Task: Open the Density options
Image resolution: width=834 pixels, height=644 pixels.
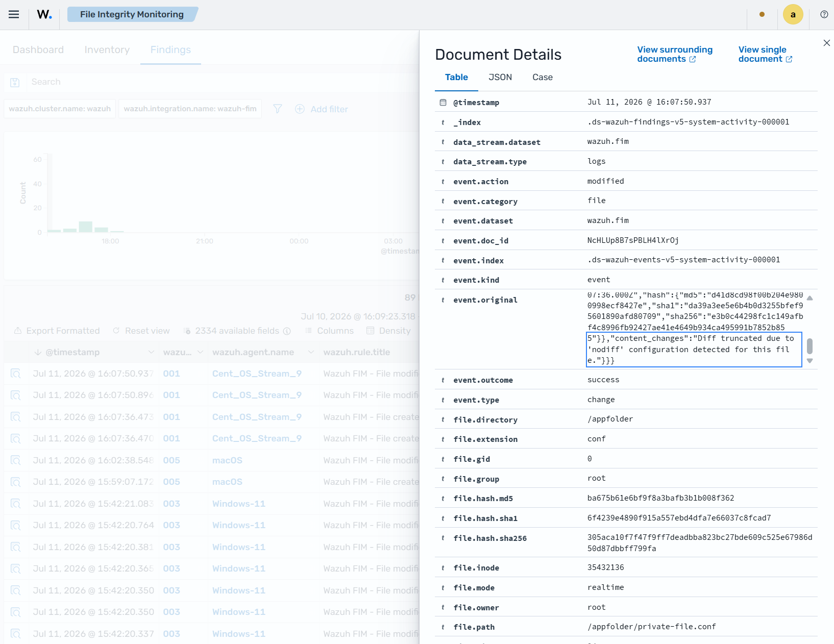Action: coord(388,331)
